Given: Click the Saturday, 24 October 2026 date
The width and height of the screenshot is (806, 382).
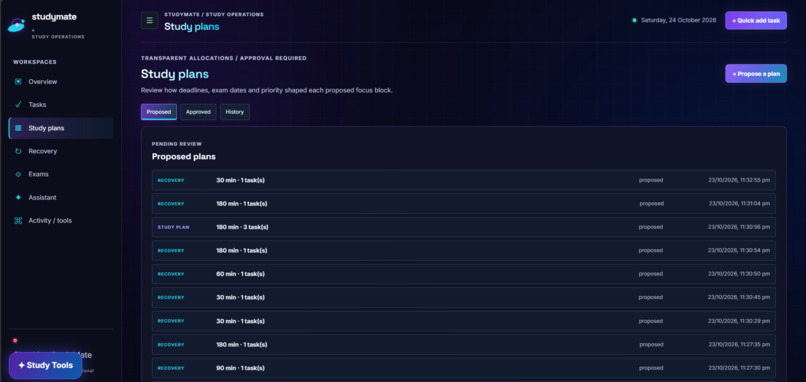Looking at the screenshot, I should click(679, 21).
